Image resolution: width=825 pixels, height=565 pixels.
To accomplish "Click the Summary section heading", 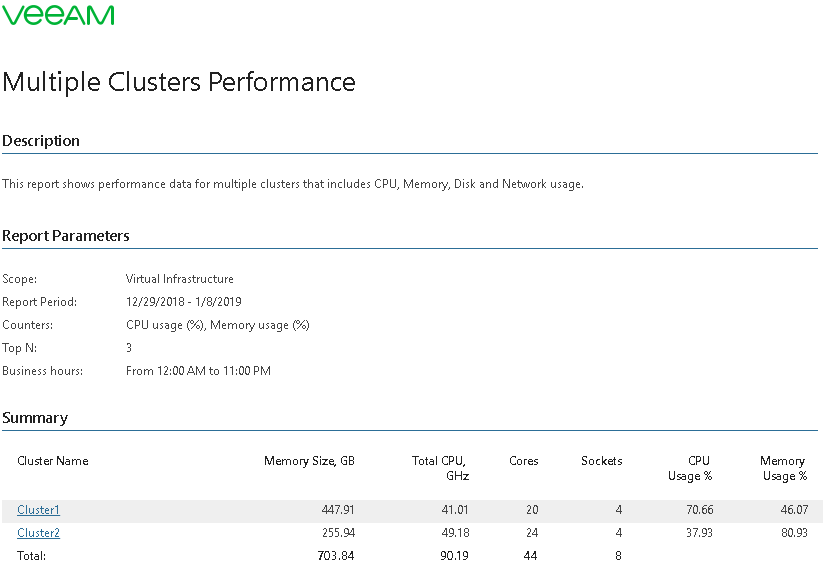I will tap(35, 418).
